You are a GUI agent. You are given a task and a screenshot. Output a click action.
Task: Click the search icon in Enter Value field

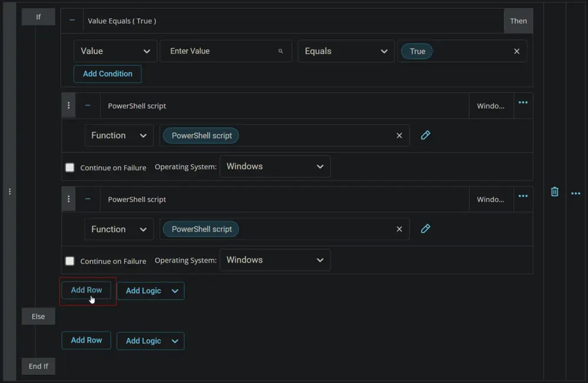[280, 51]
